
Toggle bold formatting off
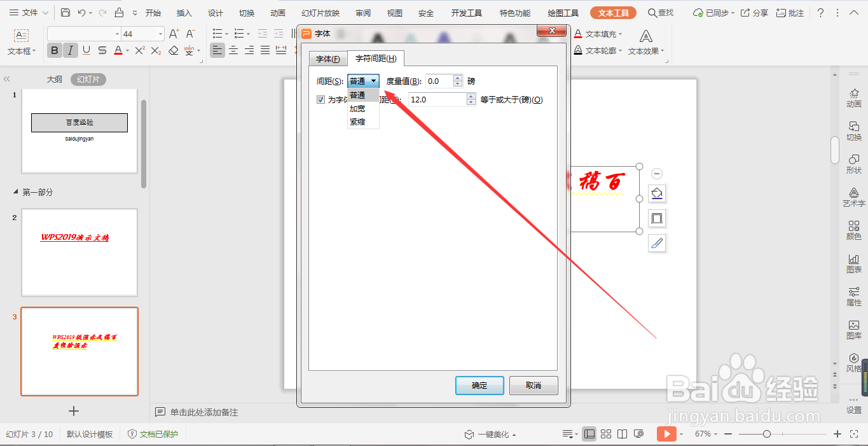[54, 50]
